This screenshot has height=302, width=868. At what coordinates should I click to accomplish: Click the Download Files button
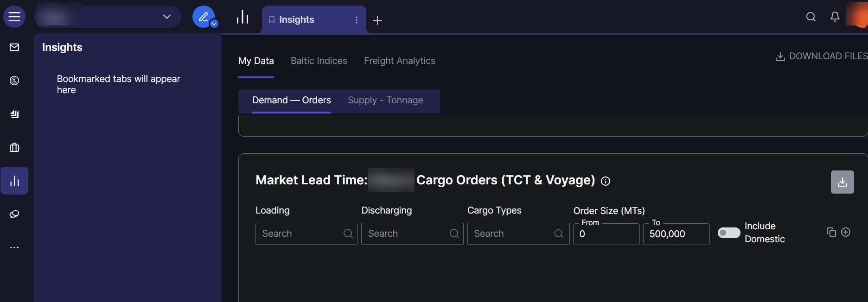pyautogui.click(x=821, y=56)
